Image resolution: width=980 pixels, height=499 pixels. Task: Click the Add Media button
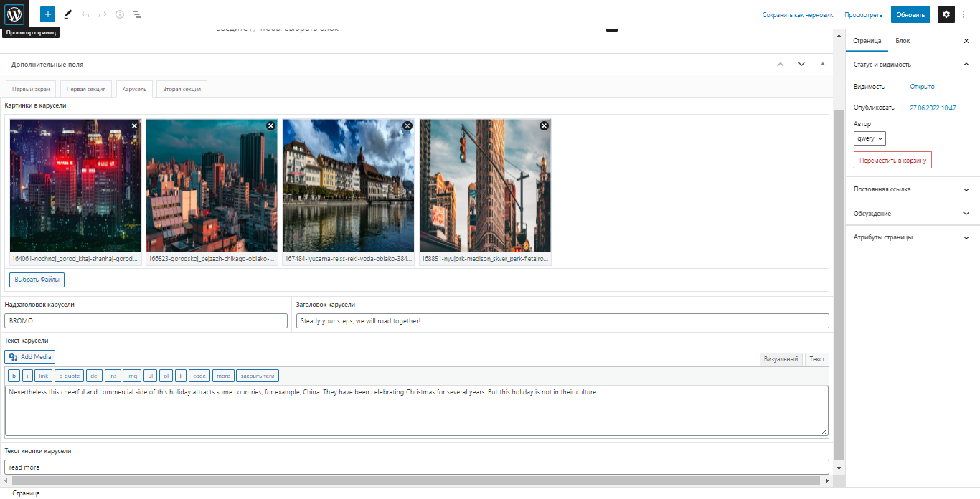tap(29, 356)
